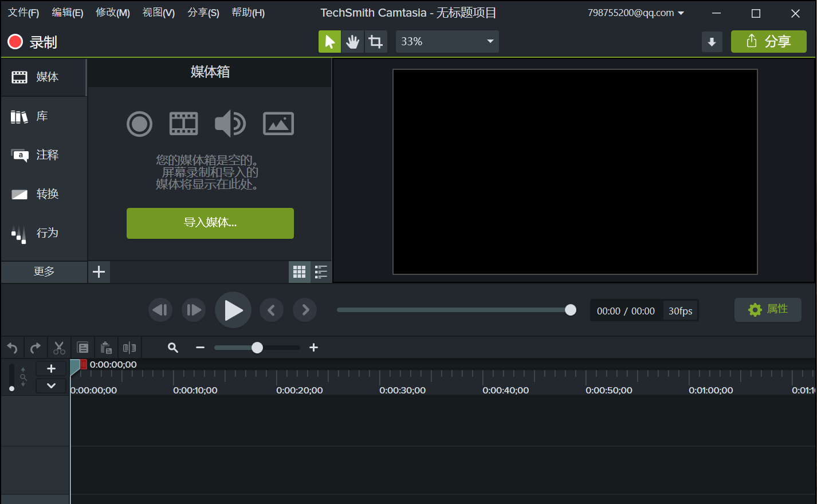Viewport: 817px width, 504px height.
Task: Click the 0:00:30;00 ruler mark
Action: pos(402,390)
